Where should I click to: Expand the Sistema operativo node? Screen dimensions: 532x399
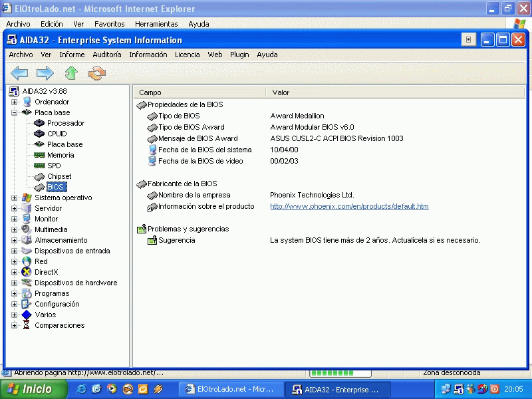click(x=14, y=198)
